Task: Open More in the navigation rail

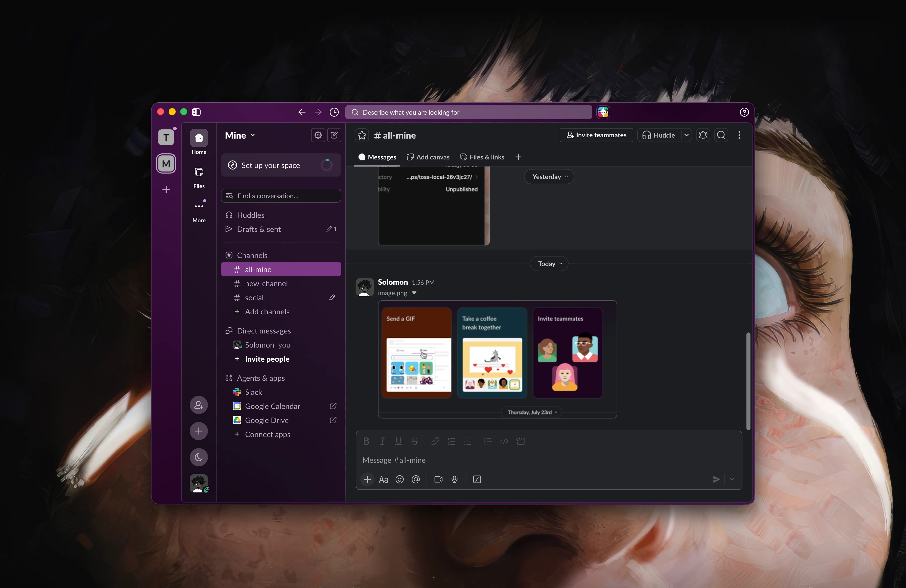Action: tap(199, 212)
